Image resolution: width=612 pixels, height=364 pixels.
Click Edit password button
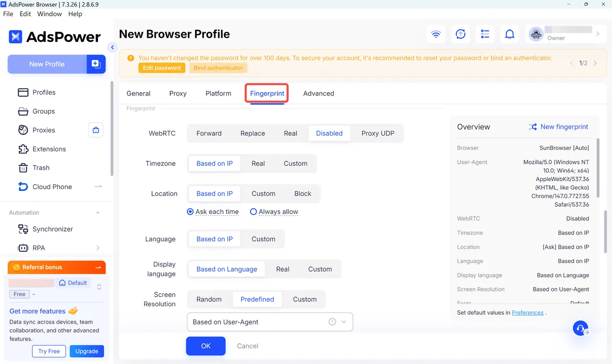pos(162,68)
